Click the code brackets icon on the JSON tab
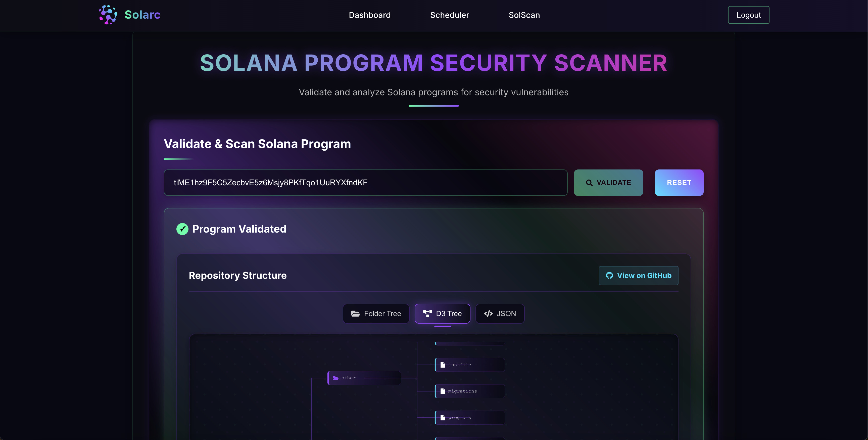 488,314
